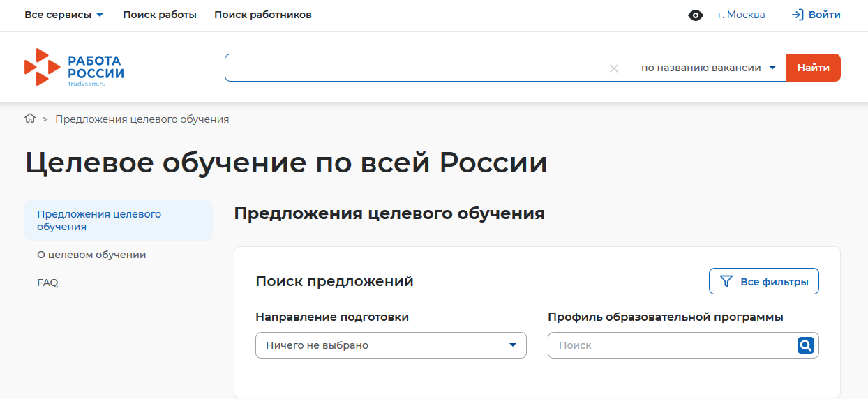Clear the search field with X icon
Screen dimensions: 868x399
pyautogui.click(x=614, y=68)
